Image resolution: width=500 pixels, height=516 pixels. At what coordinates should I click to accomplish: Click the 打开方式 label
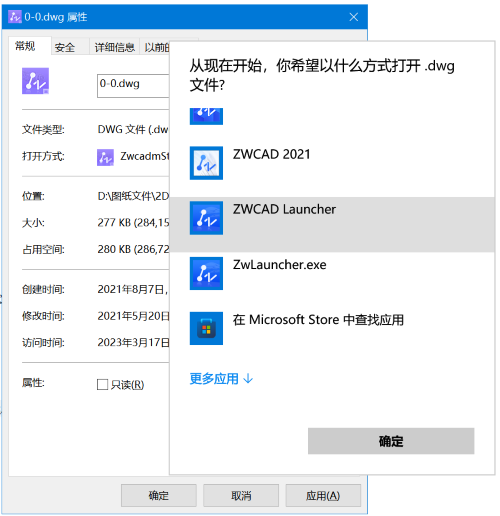(x=43, y=156)
